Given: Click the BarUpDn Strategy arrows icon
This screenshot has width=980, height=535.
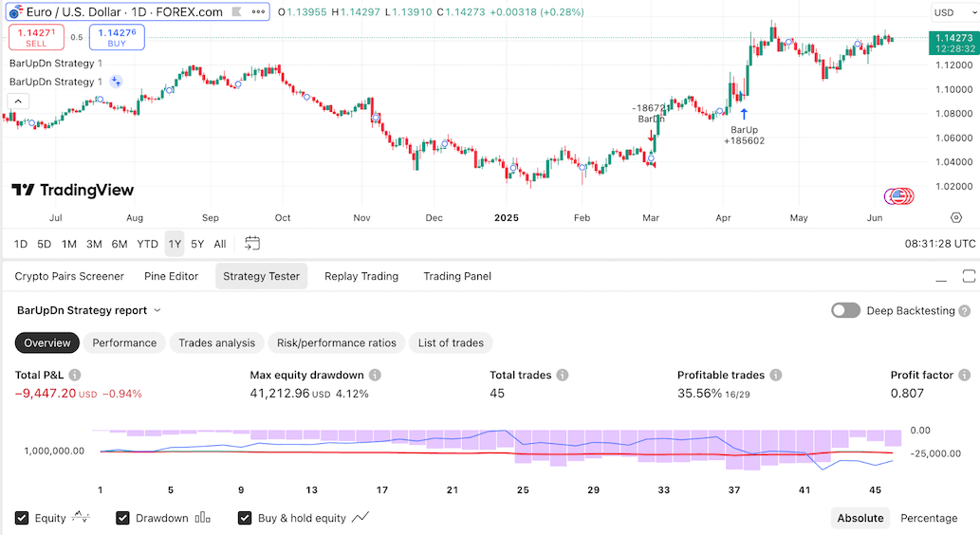Looking at the screenshot, I should 117,82.
